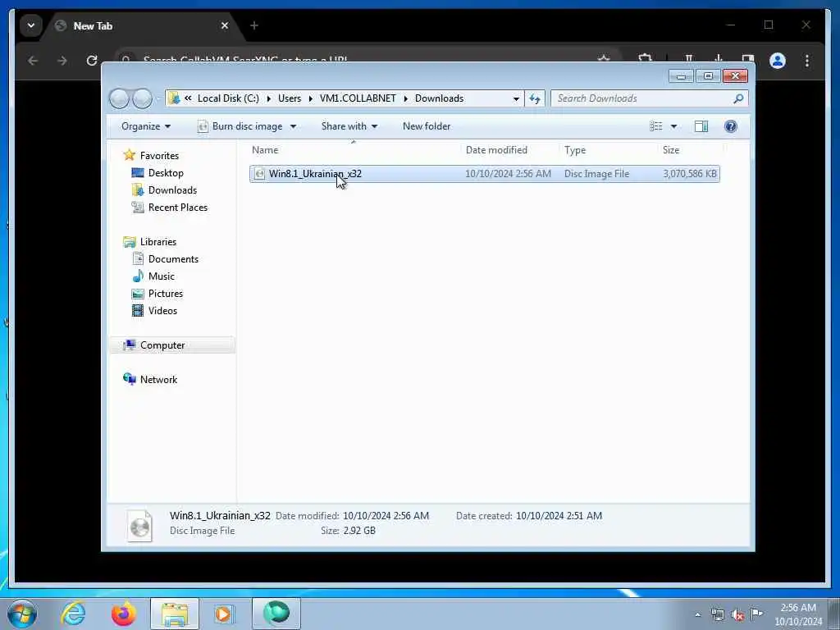The width and height of the screenshot is (840, 630).
Task: Open the Music library
Action: tap(162, 276)
